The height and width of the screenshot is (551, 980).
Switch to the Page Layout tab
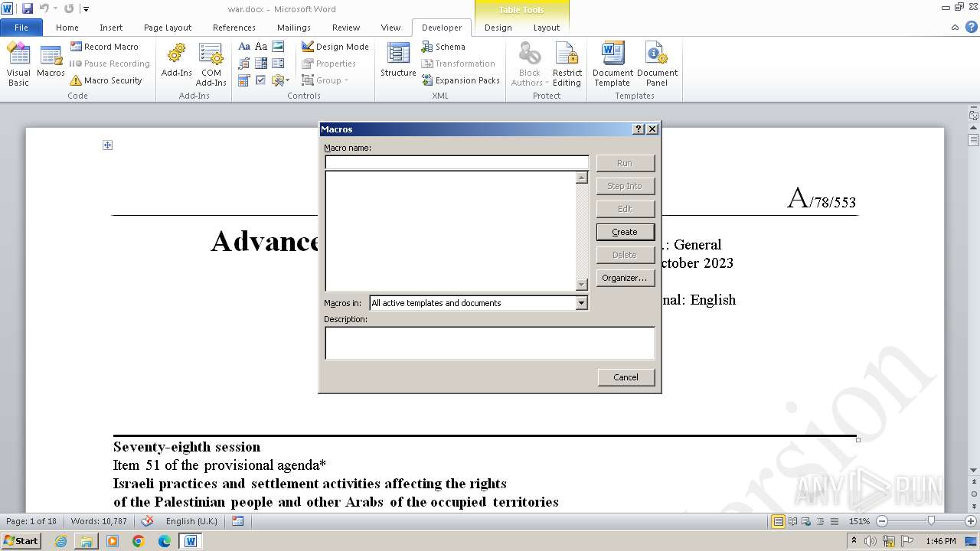[x=168, y=28]
